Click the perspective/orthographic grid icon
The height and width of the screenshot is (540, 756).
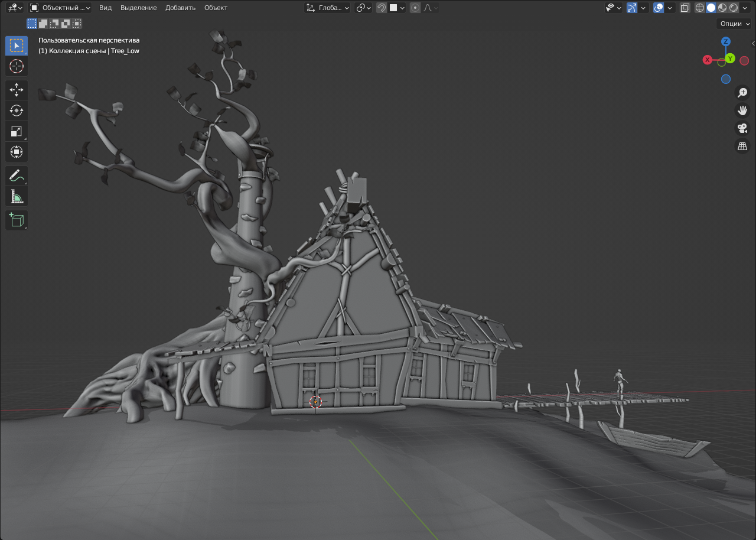(742, 145)
